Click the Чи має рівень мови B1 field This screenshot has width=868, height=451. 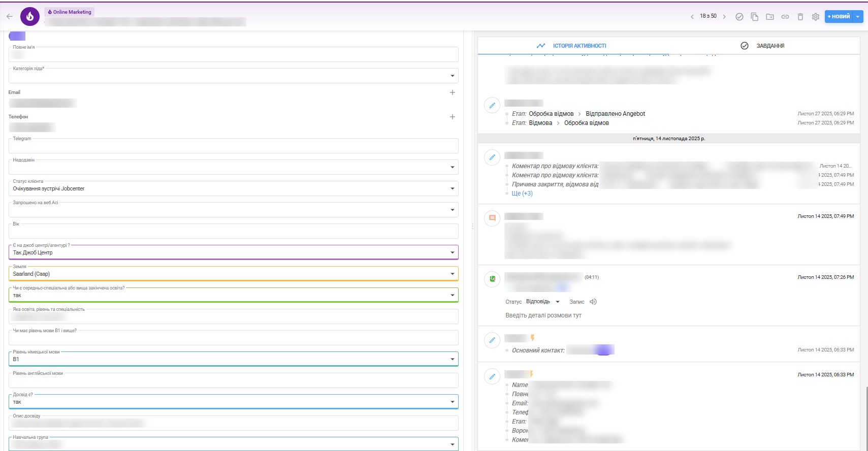[234, 338]
